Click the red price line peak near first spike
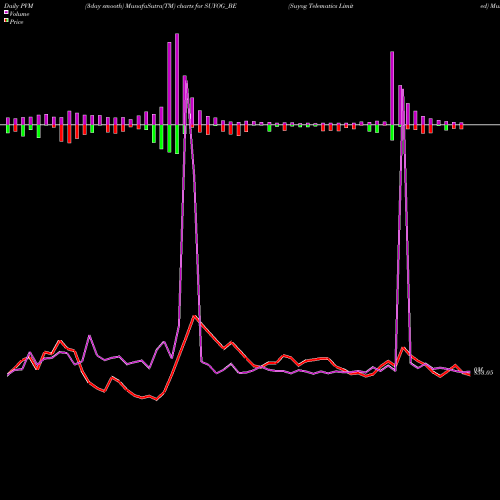The width and height of the screenshot is (500, 500). [x=194, y=316]
